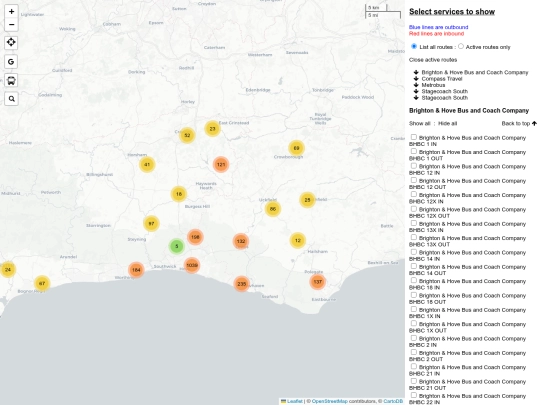
Task: Check BHBC 14 OUT route
Action: click(x=414, y=266)
